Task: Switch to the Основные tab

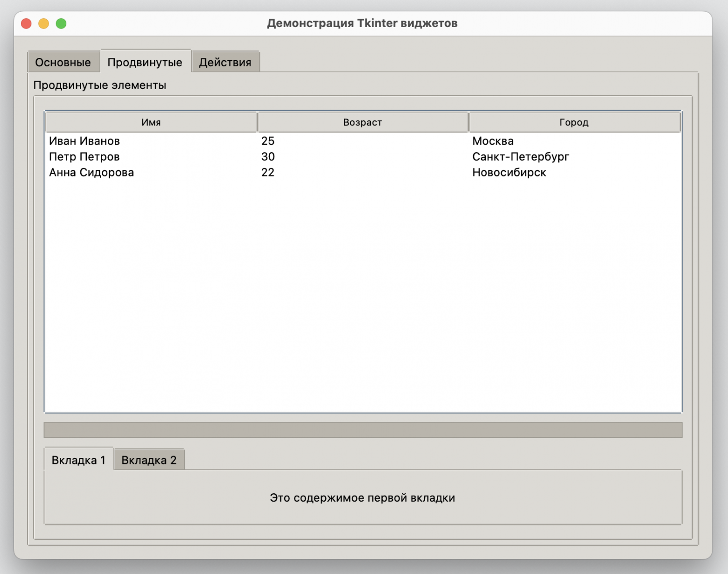Action: point(63,62)
